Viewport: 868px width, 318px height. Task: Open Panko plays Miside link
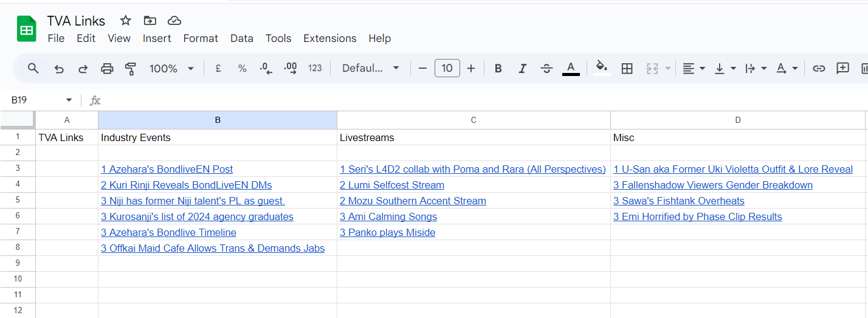click(388, 232)
